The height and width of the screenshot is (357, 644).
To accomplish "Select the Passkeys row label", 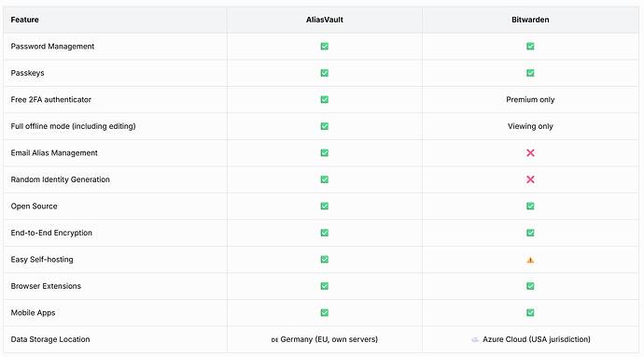I will pyautogui.click(x=27, y=73).
